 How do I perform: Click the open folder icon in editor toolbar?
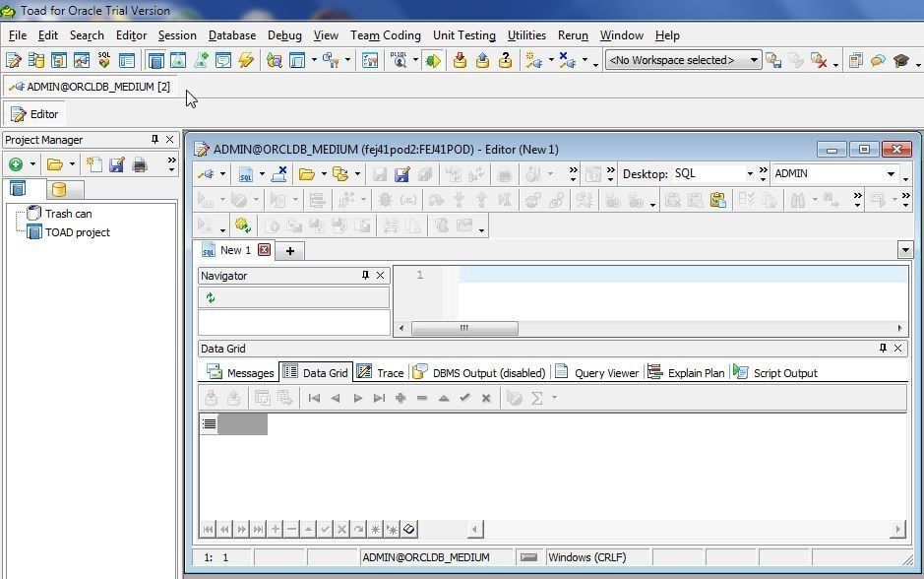tap(306, 174)
